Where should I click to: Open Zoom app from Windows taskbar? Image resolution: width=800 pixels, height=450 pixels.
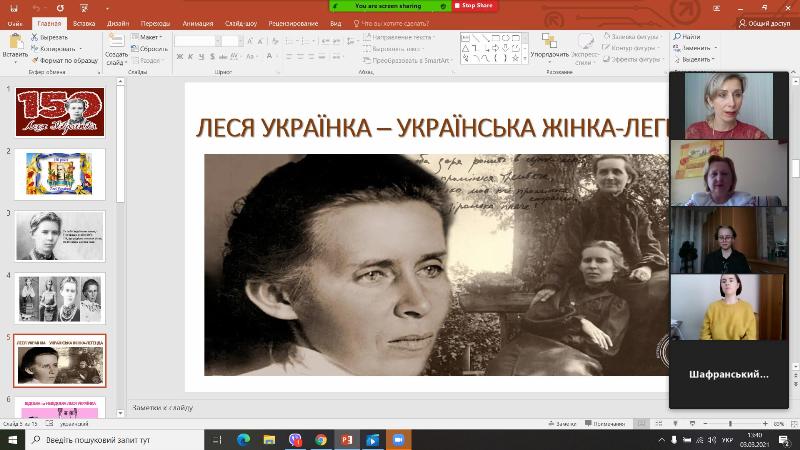(398, 439)
